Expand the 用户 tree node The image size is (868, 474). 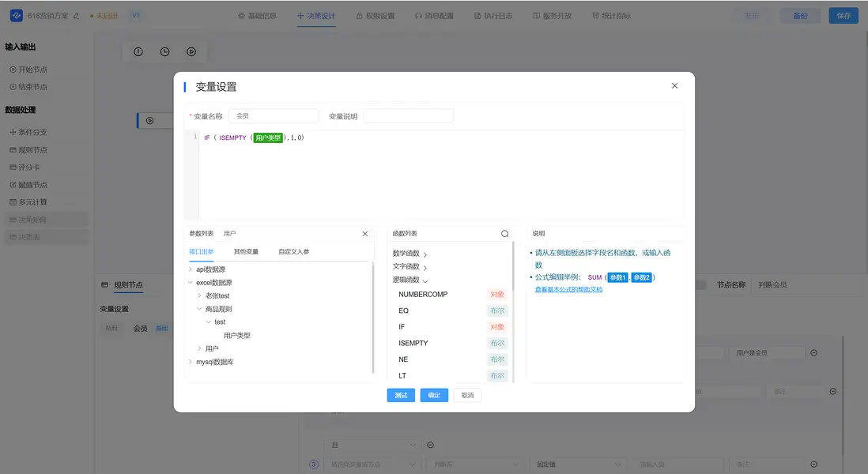(199, 348)
